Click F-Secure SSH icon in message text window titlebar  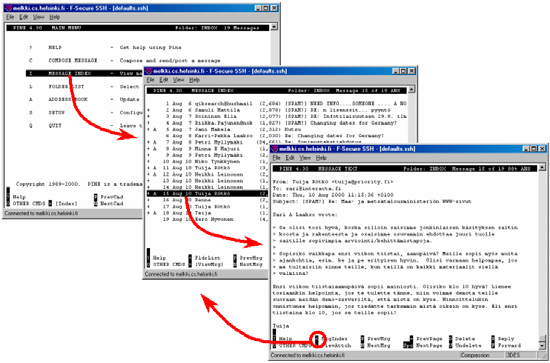[275, 149]
